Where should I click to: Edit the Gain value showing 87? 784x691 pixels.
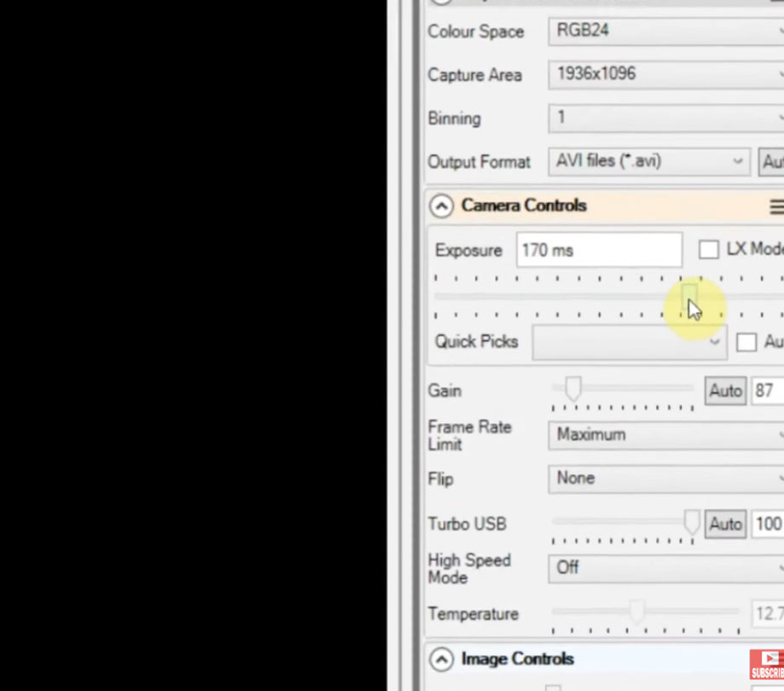(767, 390)
